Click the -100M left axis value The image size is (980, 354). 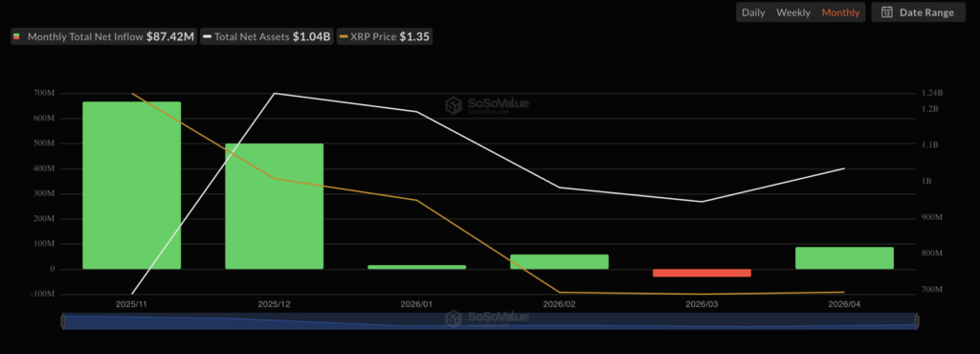pos(42,294)
